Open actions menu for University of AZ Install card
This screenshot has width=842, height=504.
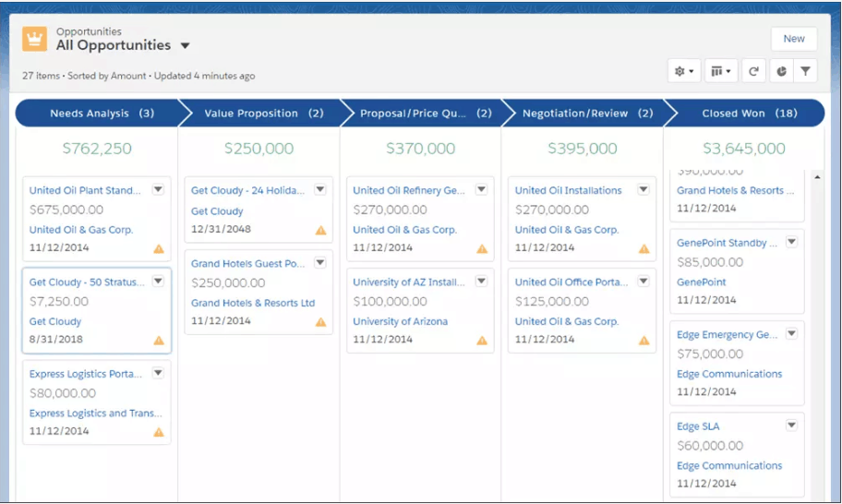click(x=482, y=282)
